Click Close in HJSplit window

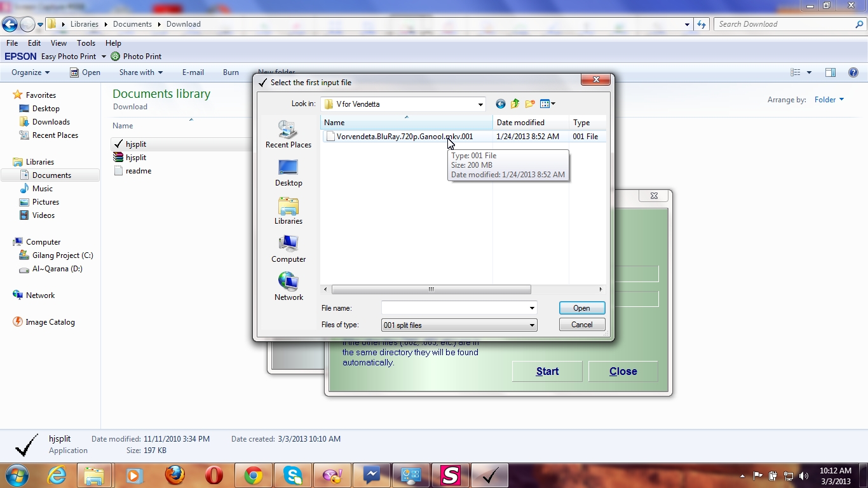click(x=623, y=372)
